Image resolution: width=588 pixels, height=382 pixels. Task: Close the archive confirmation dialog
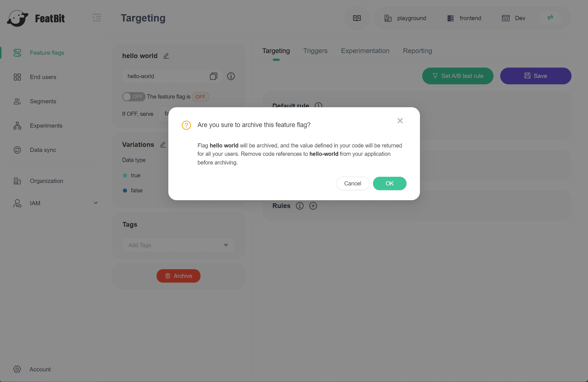pos(400,121)
